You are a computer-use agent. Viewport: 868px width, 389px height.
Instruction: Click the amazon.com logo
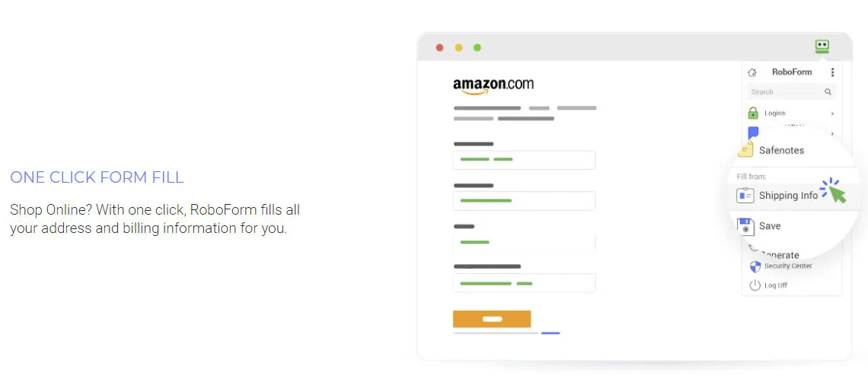tap(493, 86)
